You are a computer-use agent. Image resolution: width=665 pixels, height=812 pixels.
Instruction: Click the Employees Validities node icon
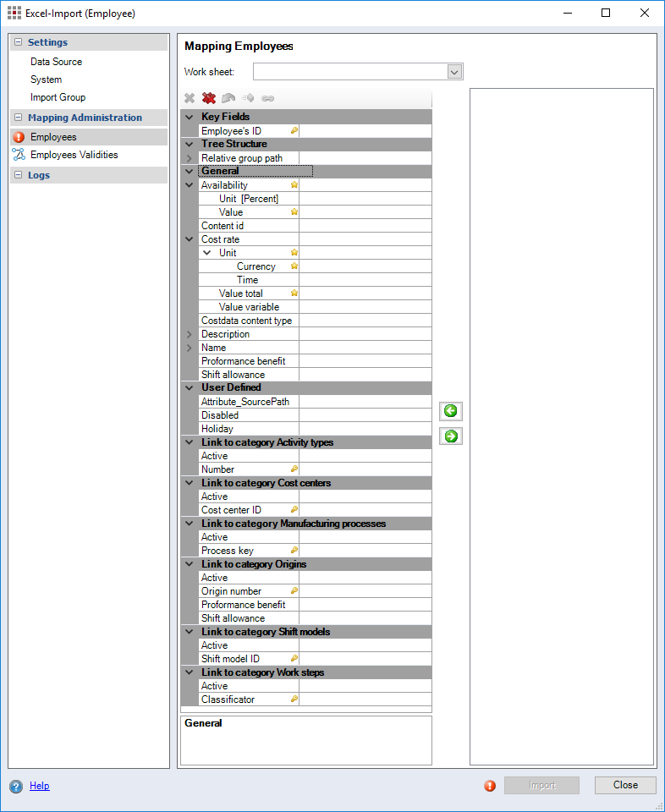tap(19, 155)
